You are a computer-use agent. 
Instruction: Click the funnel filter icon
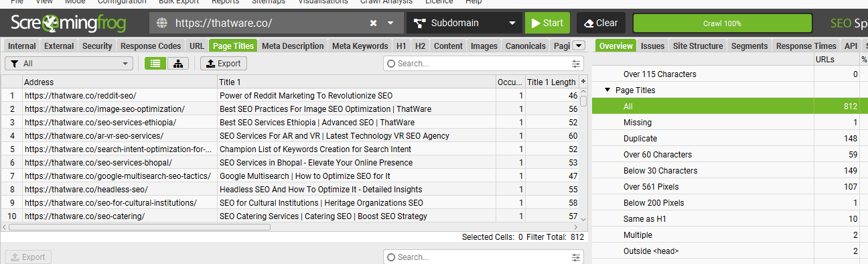tap(13, 64)
